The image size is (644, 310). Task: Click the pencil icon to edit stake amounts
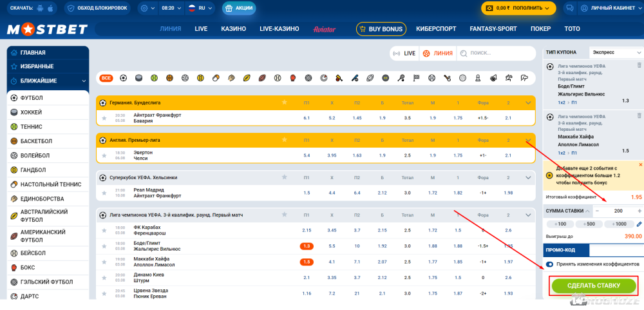coord(639,224)
